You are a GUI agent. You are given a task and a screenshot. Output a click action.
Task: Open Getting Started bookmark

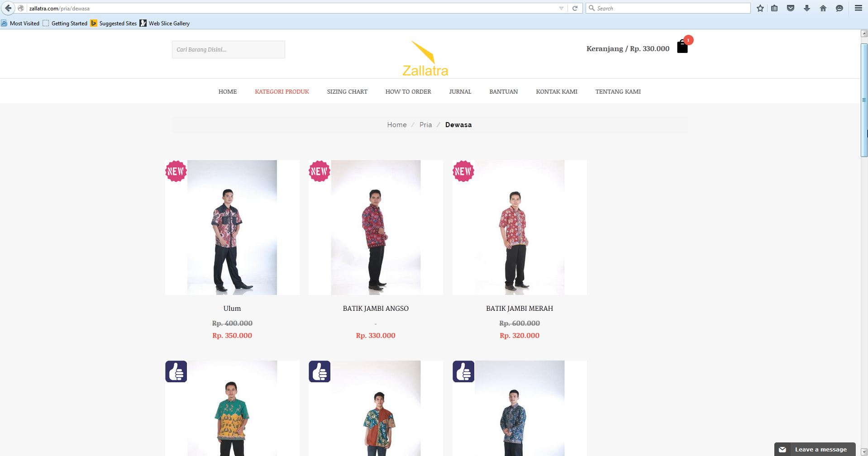[x=65, y=23]
